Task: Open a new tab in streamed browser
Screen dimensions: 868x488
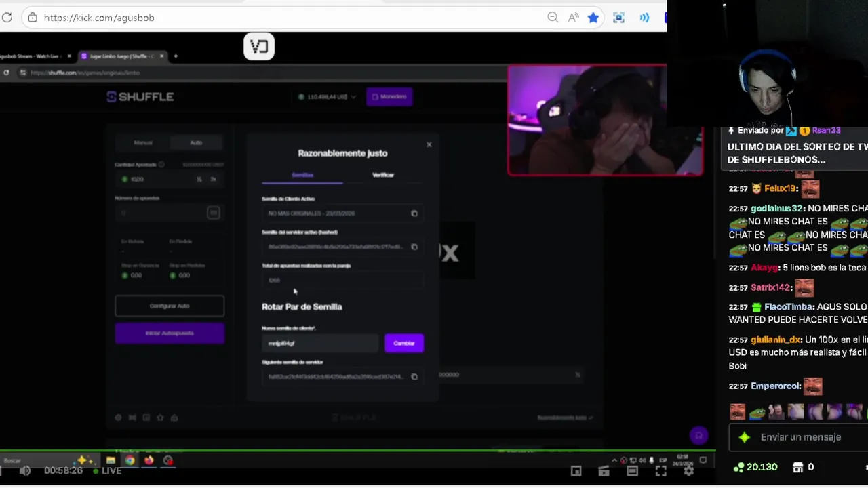Action: tap(176, 56)
